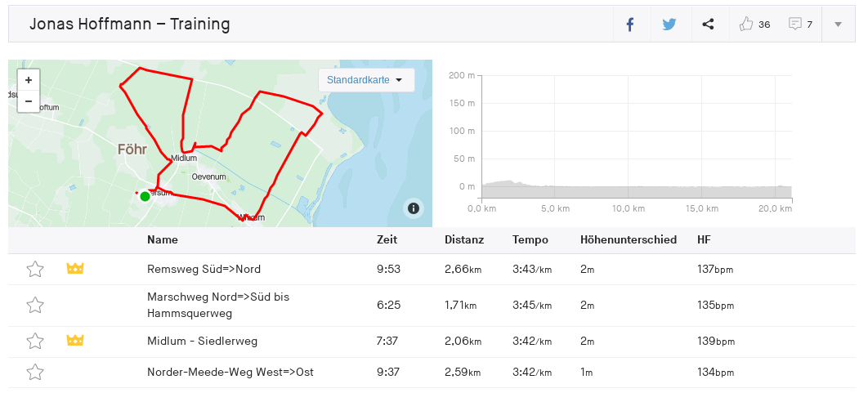Open Norder-Meede-Weg West=>Ost segment
The height and width of the screenshot is (393, 868).
click(x=230, y=372)
